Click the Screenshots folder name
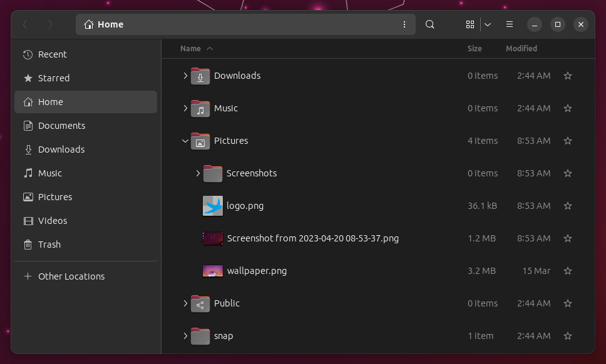Viewport: 606px width, 364px height. 252,173
